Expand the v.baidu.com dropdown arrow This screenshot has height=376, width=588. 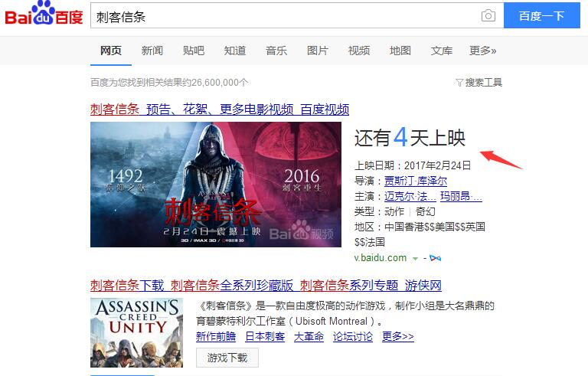pyautogui.click(x=415, y=259)
